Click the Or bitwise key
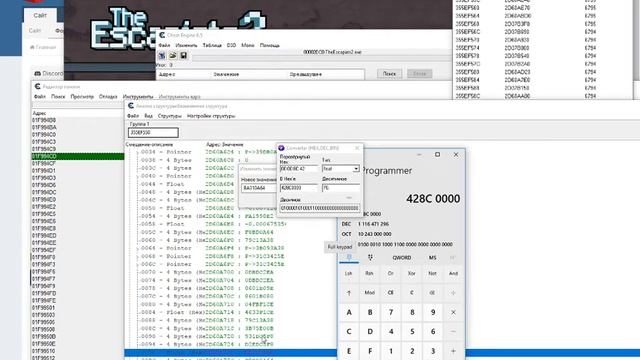Screen dimensions: 640x360 pyautogui.click(x=391, y=273)
